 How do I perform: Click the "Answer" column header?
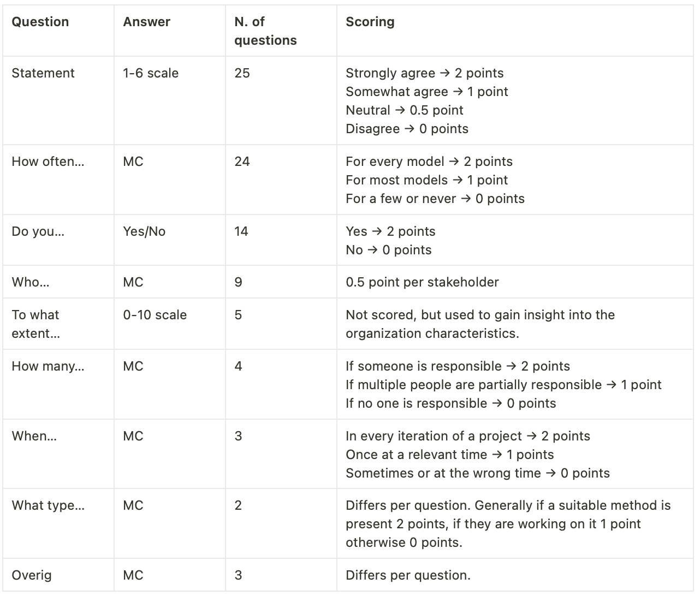(146, 22)
